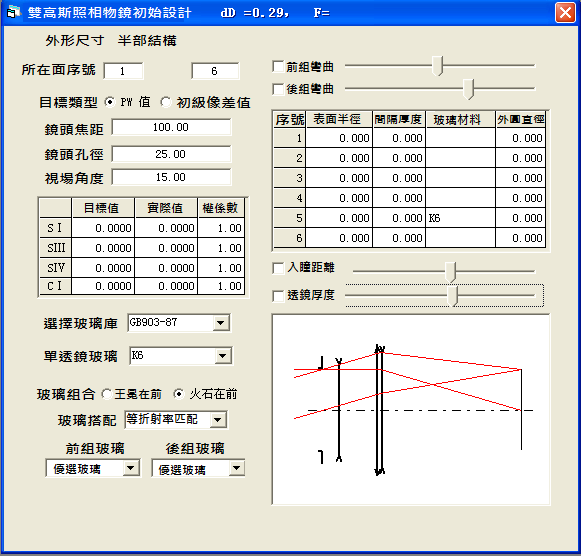Select the K6 glass material cell in row 5
This screenshot has width=581, height=556.
pos(461,218)
